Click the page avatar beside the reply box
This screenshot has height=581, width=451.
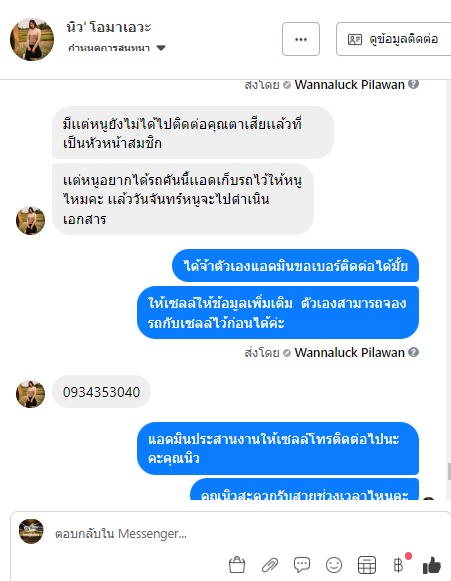point(31,531)
